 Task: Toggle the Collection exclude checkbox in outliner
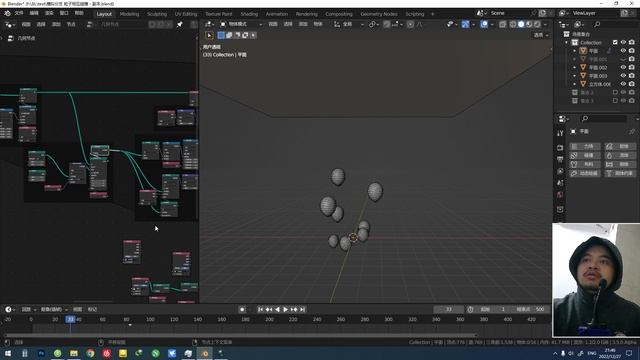[615, 42]
